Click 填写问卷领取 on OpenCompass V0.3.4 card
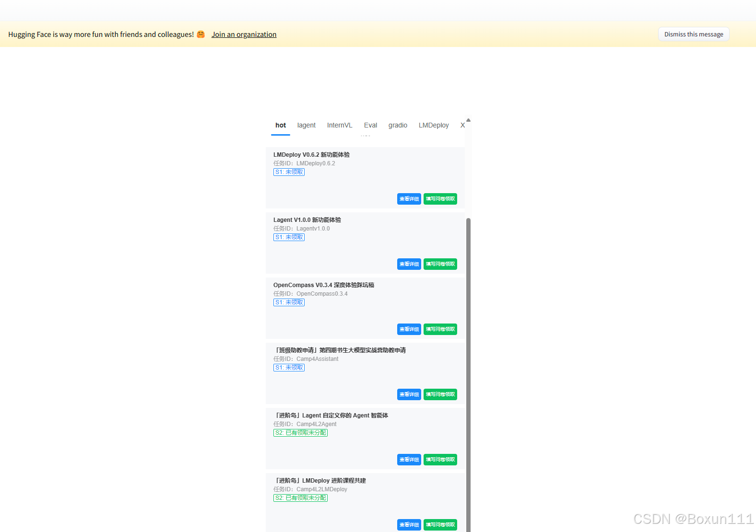This screenshot has width=756, height=532. point(440,329)
